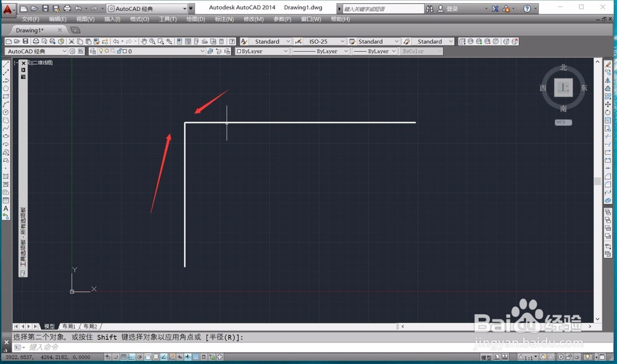Screen dimensions: 617x364
Task: Open the 格式(O) menu
Action: pyautogui.click(x=139, y=19)
